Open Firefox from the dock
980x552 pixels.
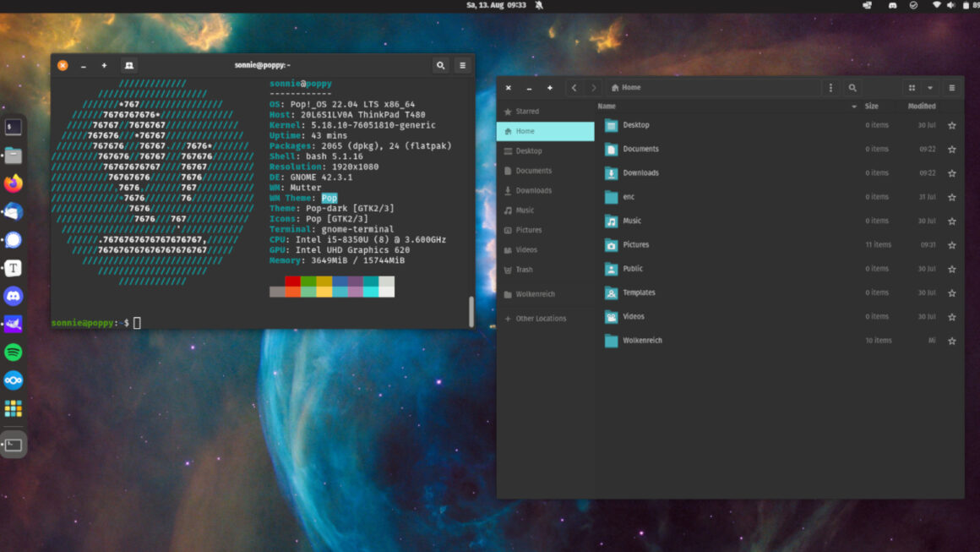[14, 183]
